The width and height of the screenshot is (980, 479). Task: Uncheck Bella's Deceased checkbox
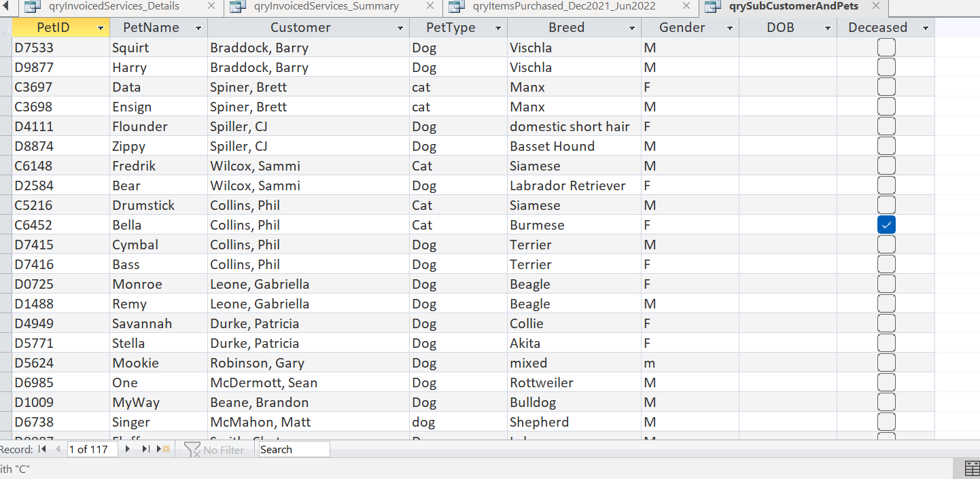click(x=886, y=224)
